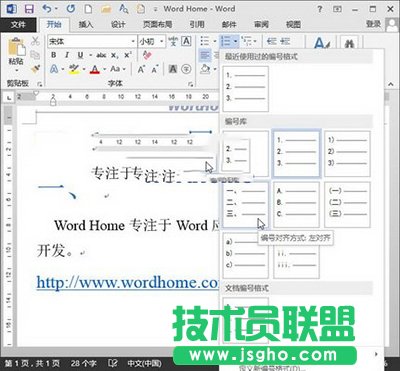Click the Multilevel List icon

click(247, 41)
